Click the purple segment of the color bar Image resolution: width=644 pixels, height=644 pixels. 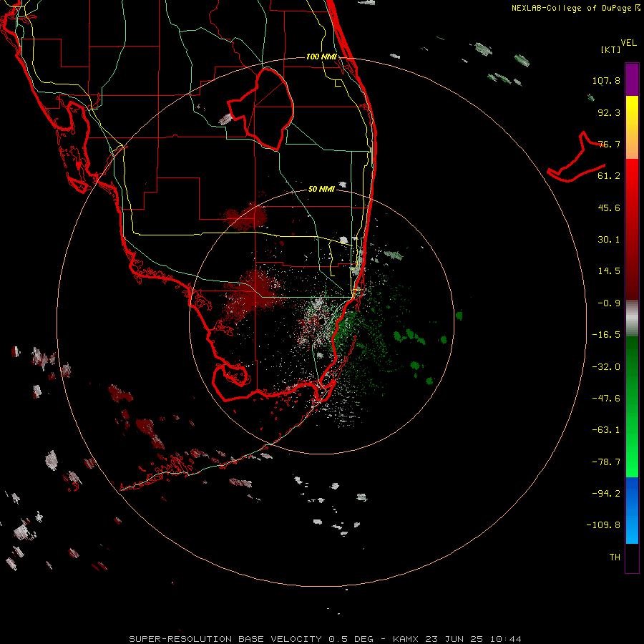pos(632,79)
